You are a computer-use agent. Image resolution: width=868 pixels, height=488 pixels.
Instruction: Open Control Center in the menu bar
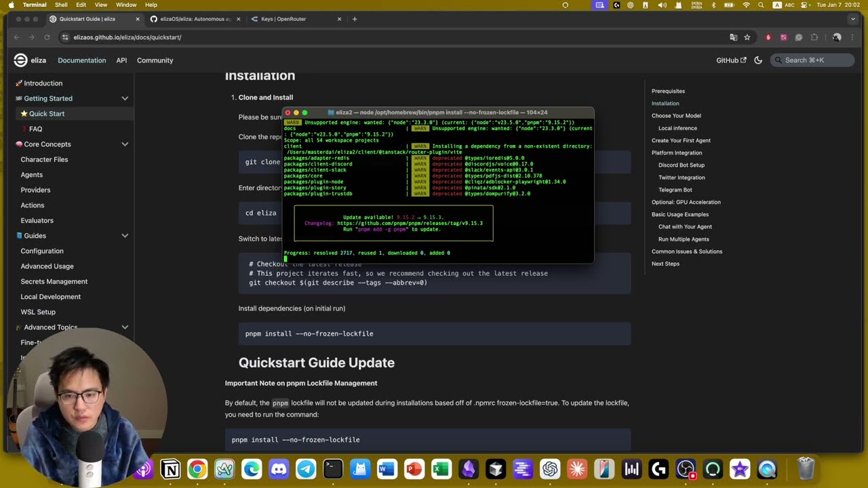(805, 5)
